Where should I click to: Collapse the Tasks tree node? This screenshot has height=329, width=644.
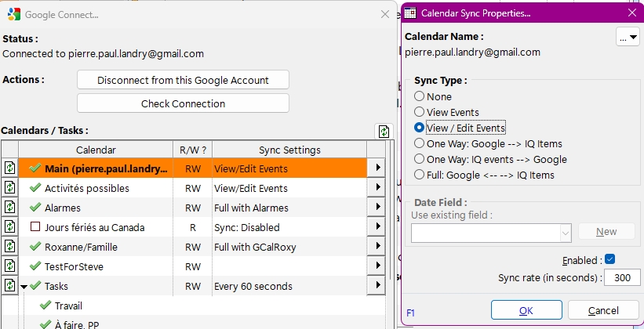24,287
